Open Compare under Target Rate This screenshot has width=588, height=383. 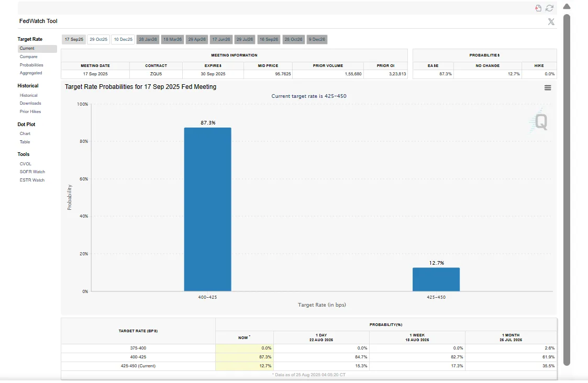29,57
